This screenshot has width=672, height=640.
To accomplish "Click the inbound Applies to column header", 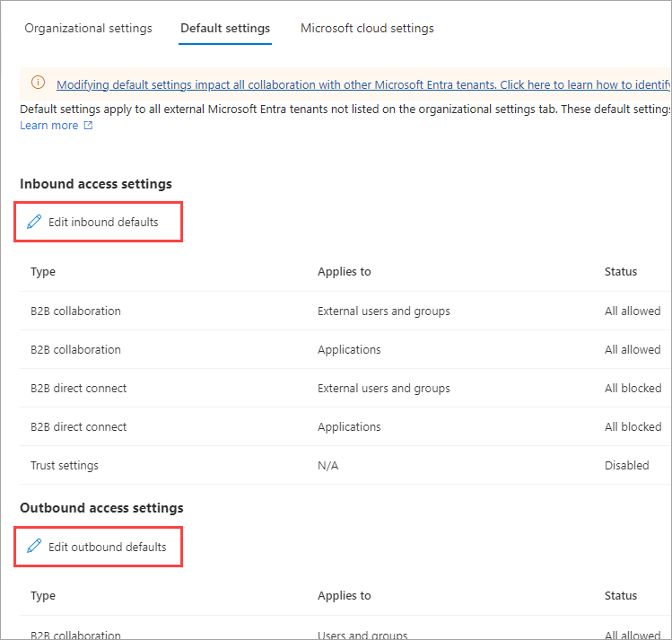I will pyautogui.click(x=344, y=271).
